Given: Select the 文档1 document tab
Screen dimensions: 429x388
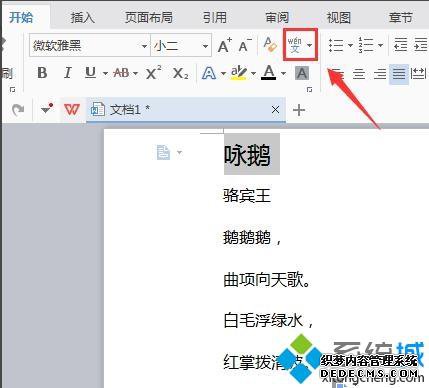Looking at the screenshot, I should [x=186, y=110].
